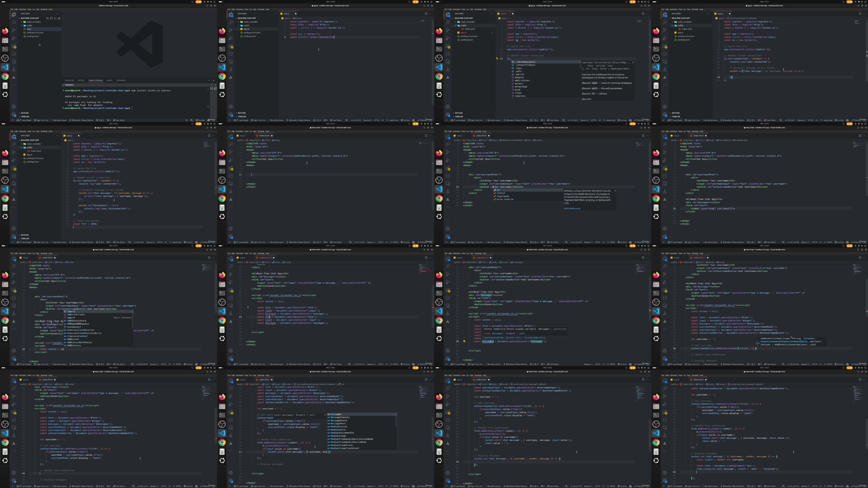Viewport: 868px width, 488px height.
Task: Click Live Share in 00:07 frame status bar
Action: pos(119,120)
